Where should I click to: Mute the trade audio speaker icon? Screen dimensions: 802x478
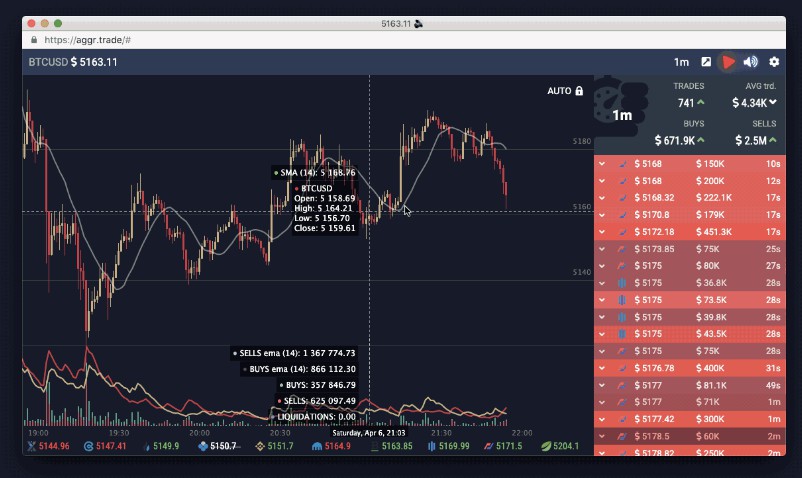tap(751, 62)
